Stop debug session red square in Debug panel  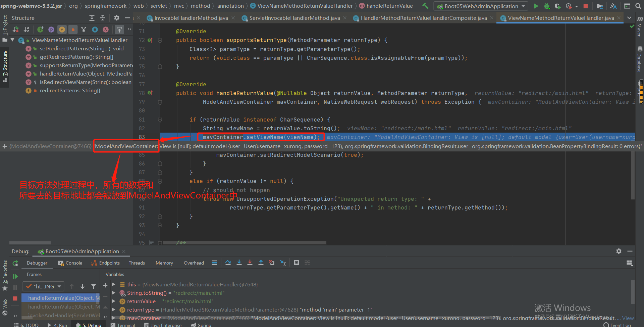(15, 298)
